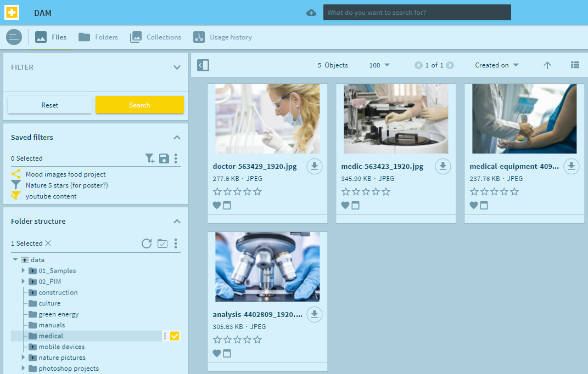This screenshot has height=374, width=588.
Task: Select the construction folder
Action: tap(58, 292)
